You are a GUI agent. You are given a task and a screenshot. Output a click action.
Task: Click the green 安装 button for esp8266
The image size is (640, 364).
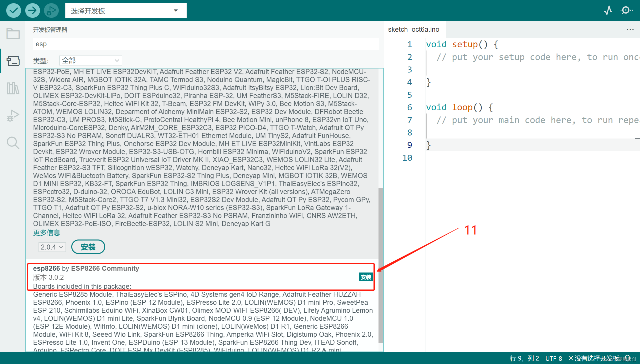coord(366,277)
